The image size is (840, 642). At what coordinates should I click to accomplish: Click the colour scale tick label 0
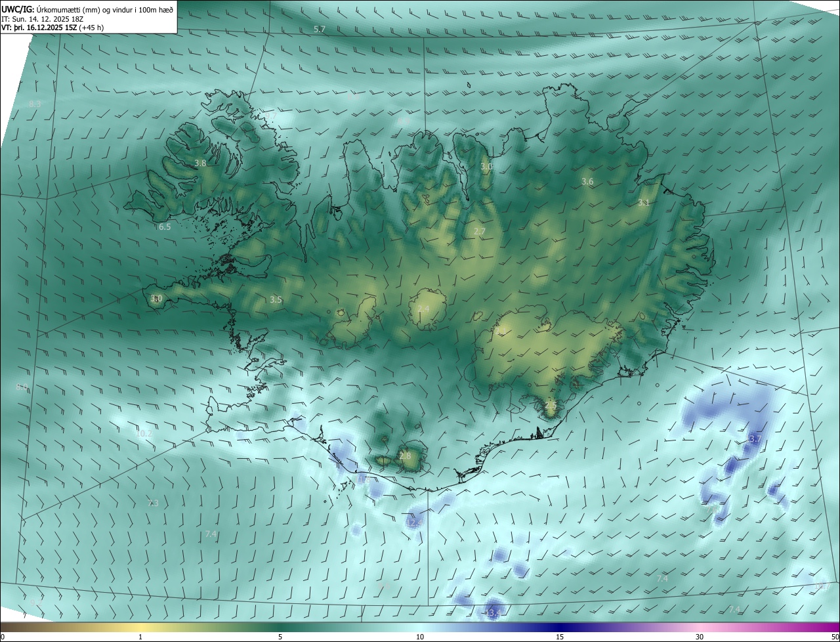2,637
